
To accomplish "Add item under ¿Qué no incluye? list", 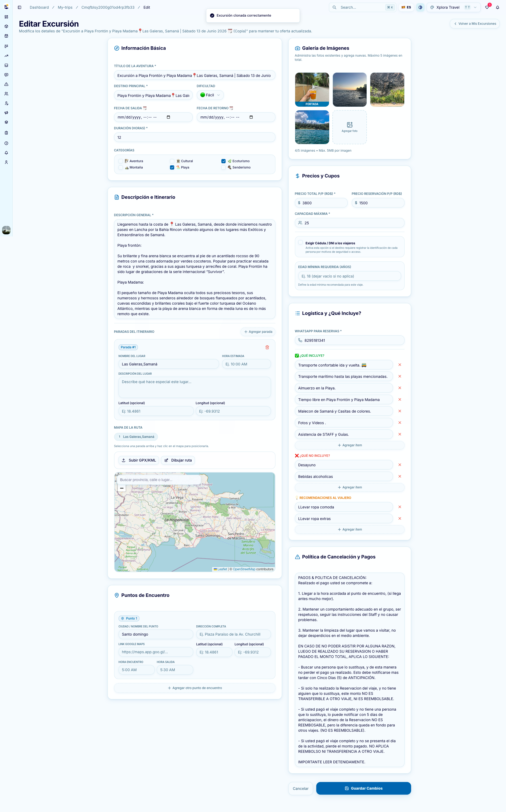I will 350,487.
